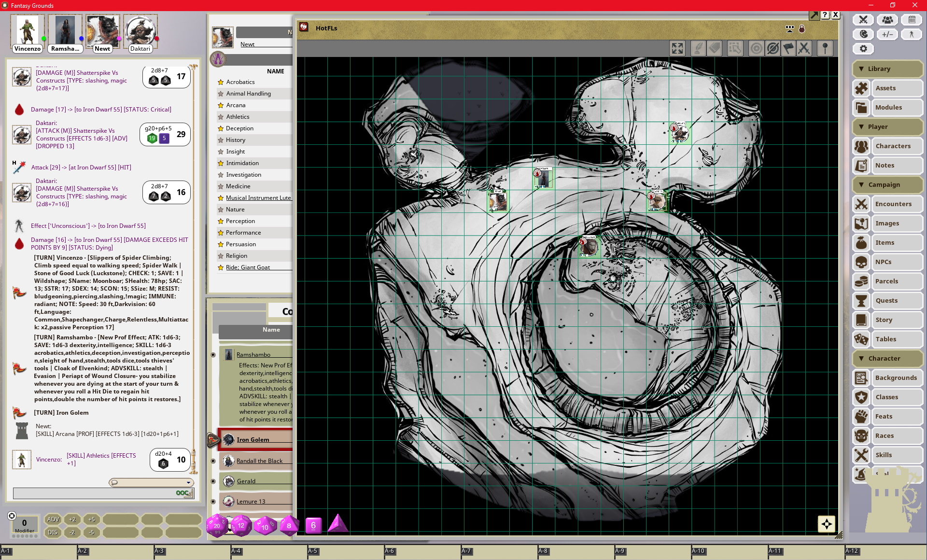The image size is (927, 560).
Task: Toggle the -2 modifier button
Action: click(x=72, y=532)
